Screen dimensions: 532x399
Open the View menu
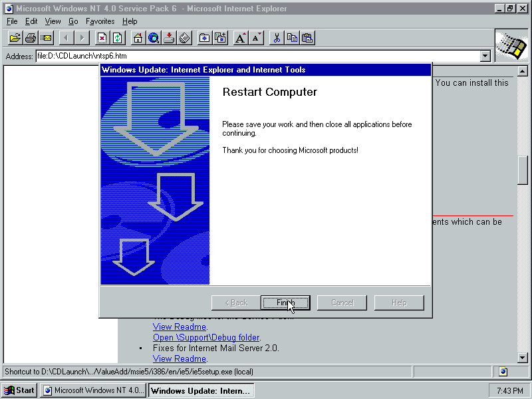(x=53, y=21)
